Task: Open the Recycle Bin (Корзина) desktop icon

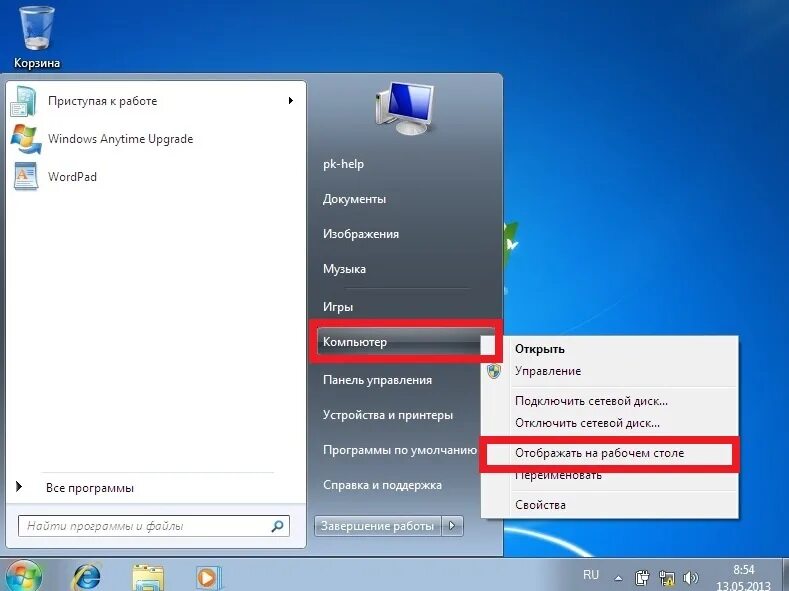Action: tap(36, 37)
